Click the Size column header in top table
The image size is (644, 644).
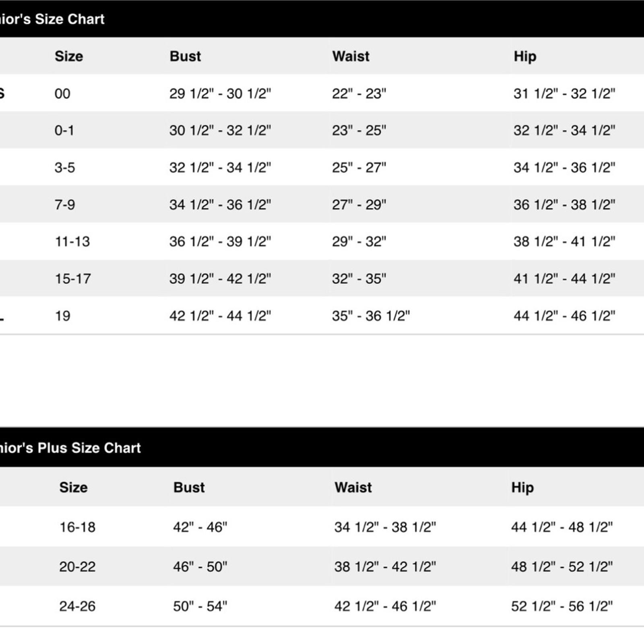tap(69, 56)
